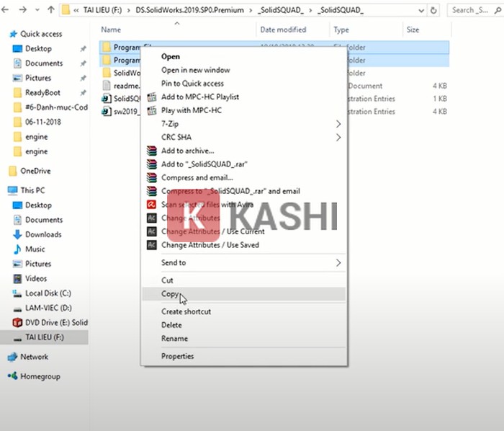Click the search magnifier icon
This screenshot has height=431, width=504.
tap(498, 10)
